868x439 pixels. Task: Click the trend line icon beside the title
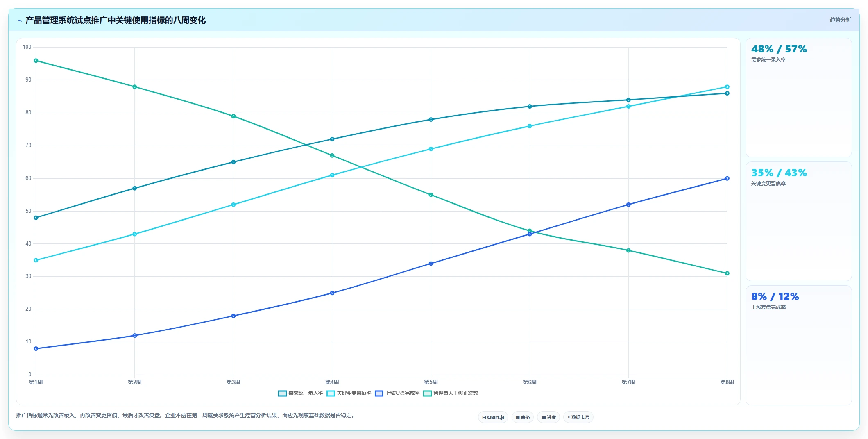(x=19, y=20)
